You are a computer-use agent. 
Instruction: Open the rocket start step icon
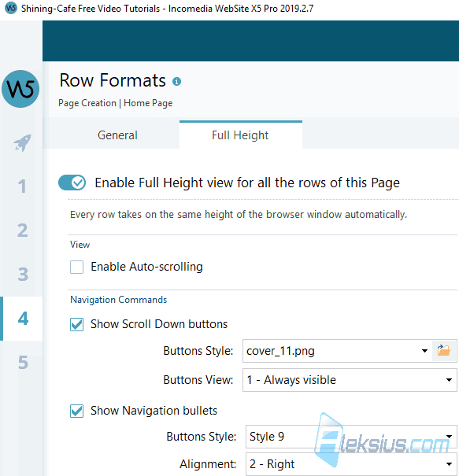pyautogui.click(x=22, y=142)
